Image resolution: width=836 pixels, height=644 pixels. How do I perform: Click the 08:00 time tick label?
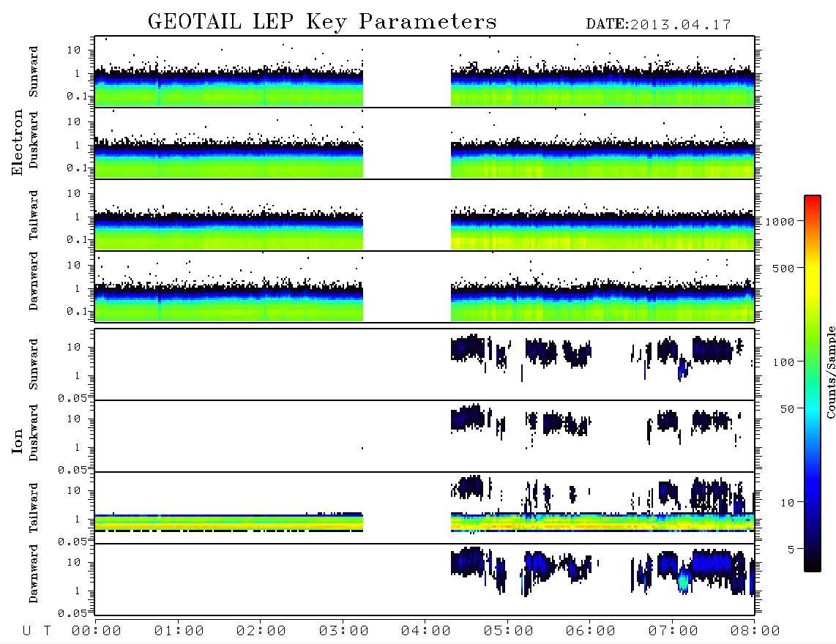tap(755, 631)
